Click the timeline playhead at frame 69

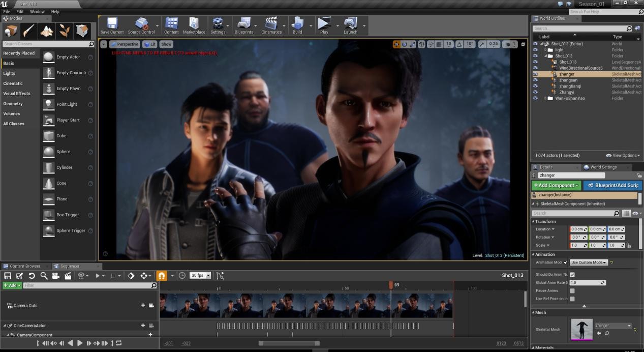[x=391, y=285]
